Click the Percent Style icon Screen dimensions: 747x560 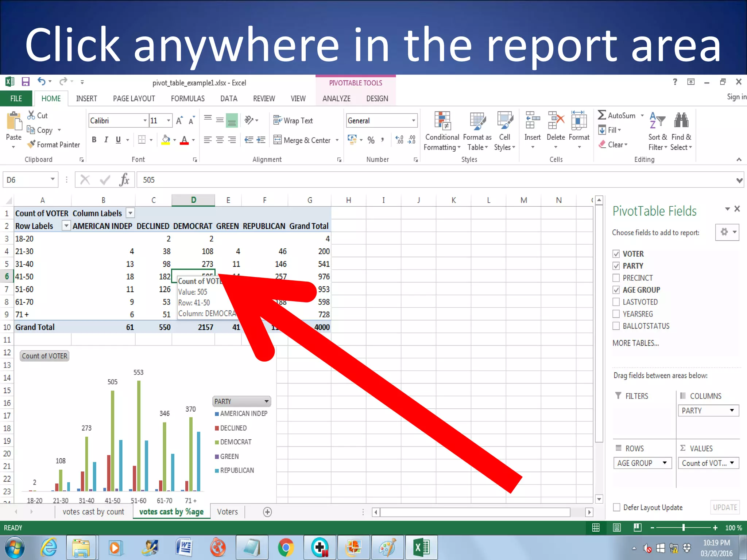(371, 140)
